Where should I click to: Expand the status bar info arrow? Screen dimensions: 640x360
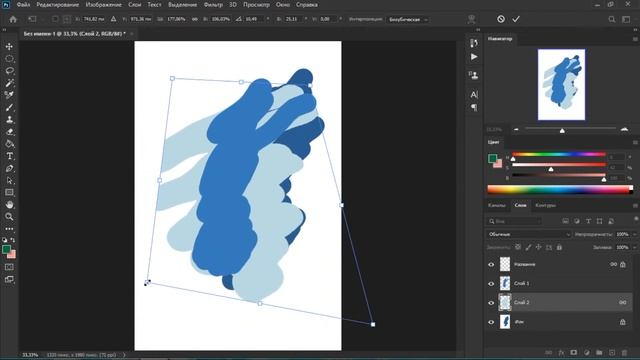124,355
